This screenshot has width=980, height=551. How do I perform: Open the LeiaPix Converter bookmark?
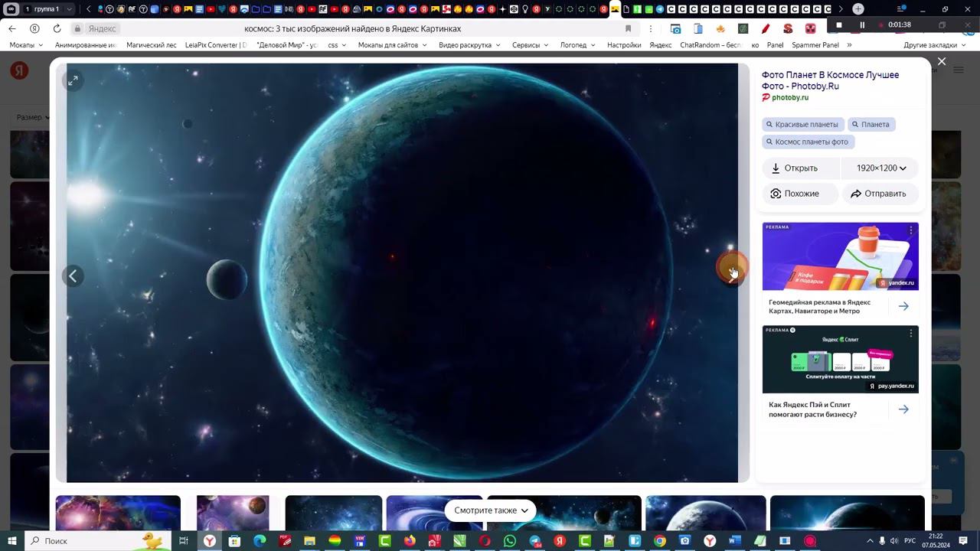point(216,45)
